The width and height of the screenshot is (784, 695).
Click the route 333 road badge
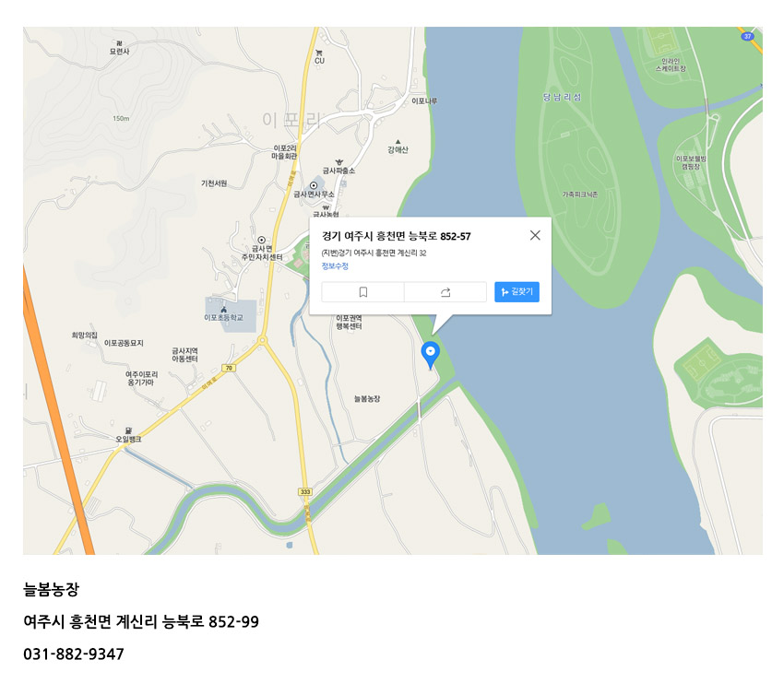(x=305, y=491)
